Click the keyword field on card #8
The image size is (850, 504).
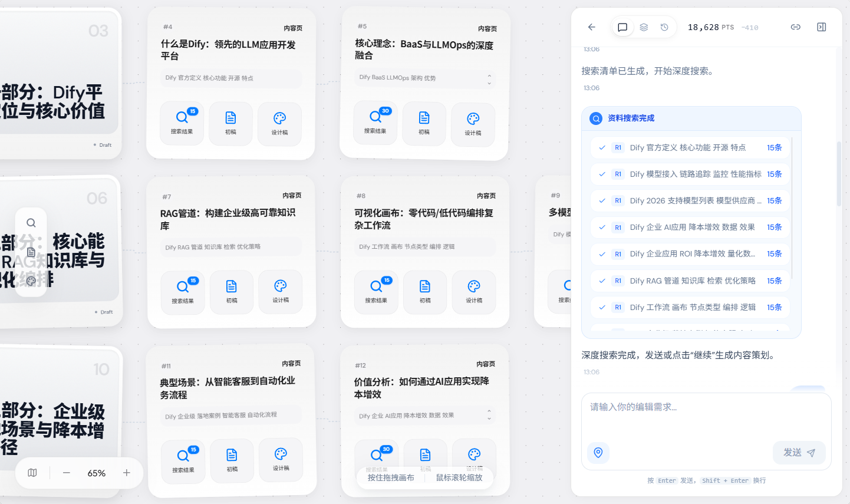[425, 247]
